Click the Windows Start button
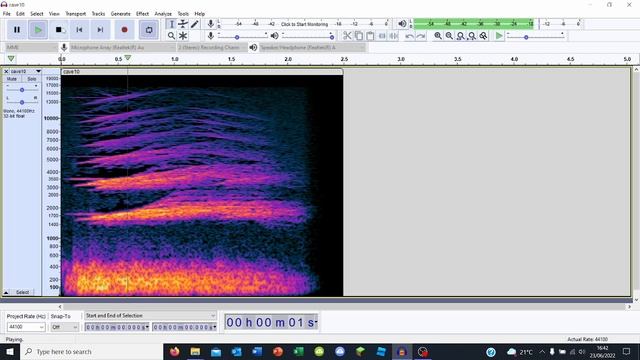The height and width of the screenshot is (360, 640). pyautogui.click(x=10, y=351)
